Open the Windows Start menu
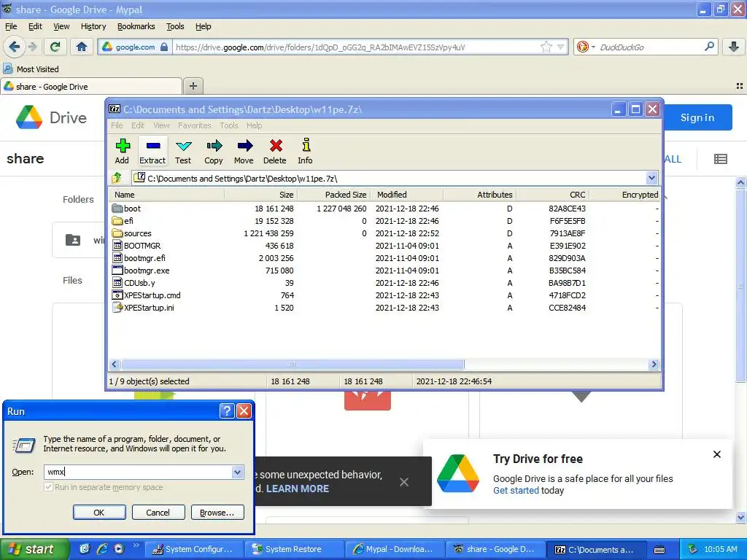This screenshot has width=747, height=560. pos(34,549)
